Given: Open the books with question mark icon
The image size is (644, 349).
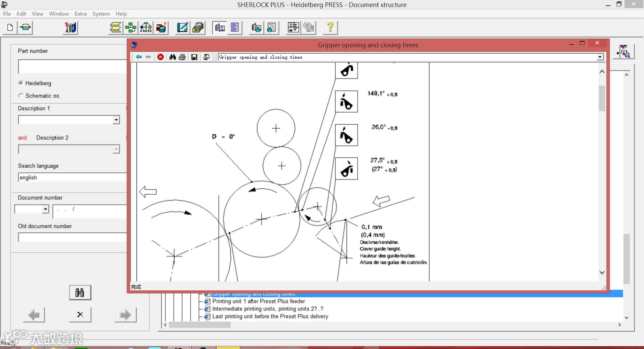Looking at the screenshot, I should tap(70, 27).
